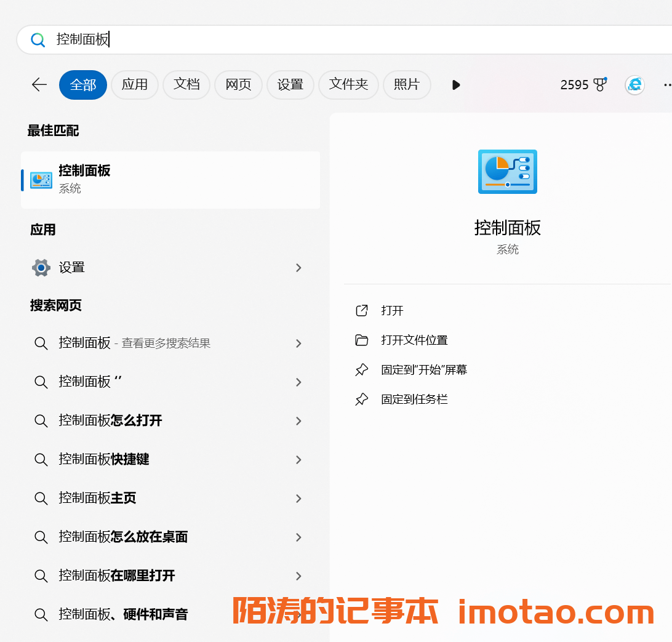The image size is (672, 642).
Task: Switch to the 文档 filter tab
Action: (x=186, y=85)
